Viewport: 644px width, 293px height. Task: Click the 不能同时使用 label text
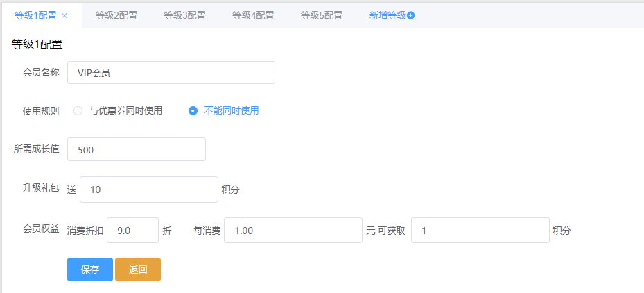coord(232,110)
